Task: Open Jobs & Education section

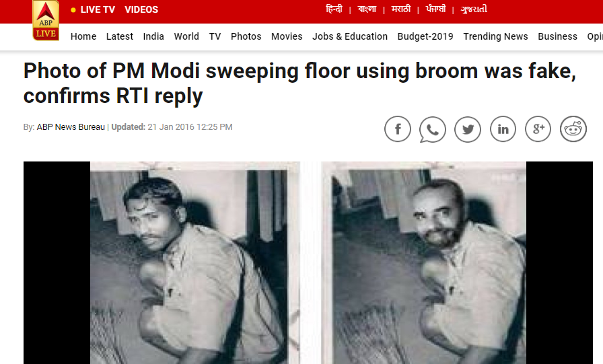Action: click(350, 36)
